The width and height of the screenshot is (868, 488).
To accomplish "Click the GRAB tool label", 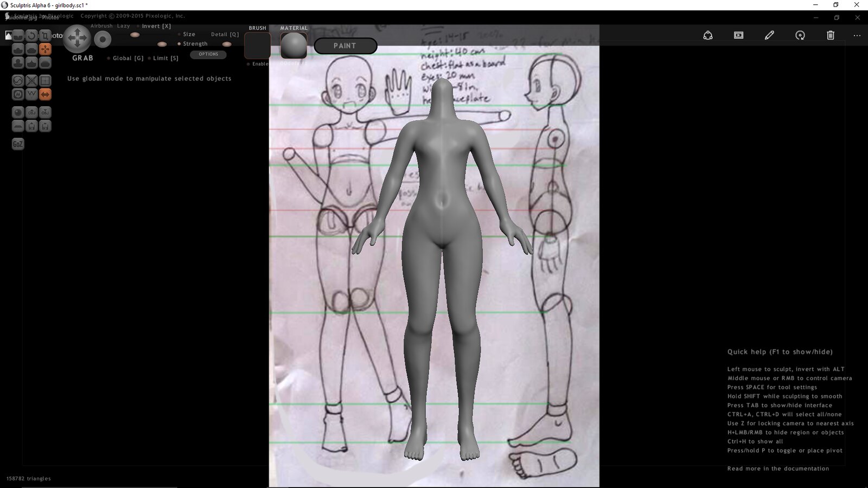I will point(83,58).
